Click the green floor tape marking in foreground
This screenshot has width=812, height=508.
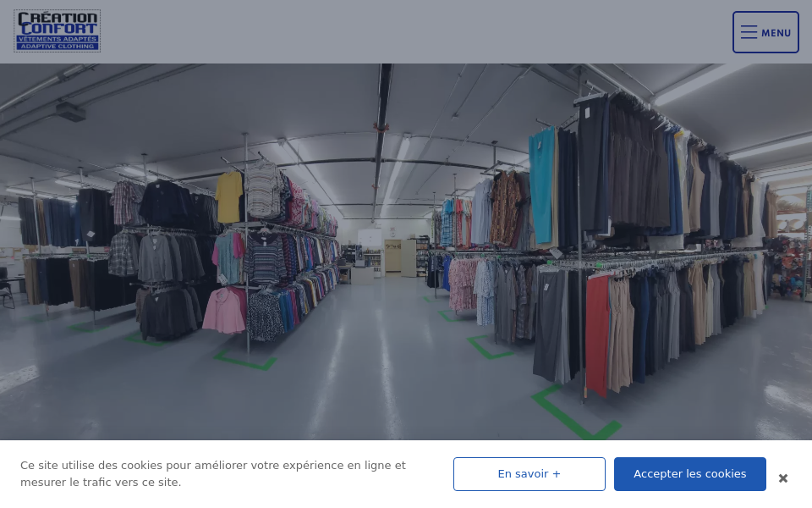coord(575,415)
